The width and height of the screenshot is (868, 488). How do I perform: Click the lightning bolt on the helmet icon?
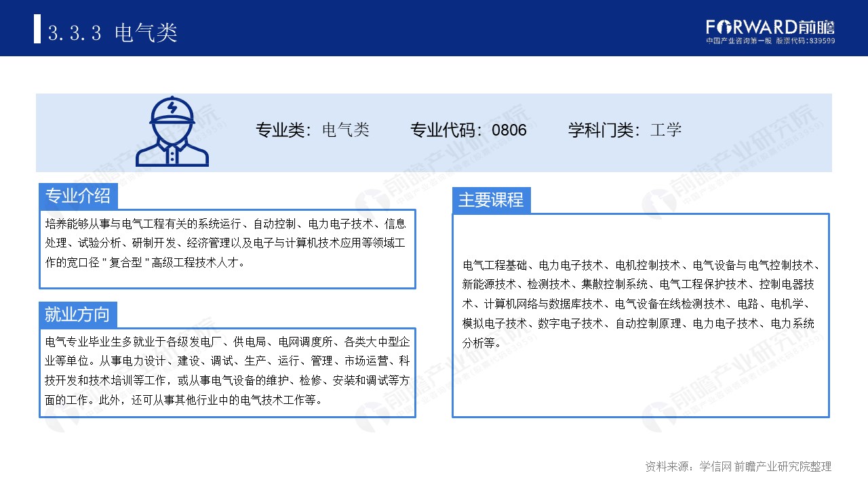tap(172, 108)
